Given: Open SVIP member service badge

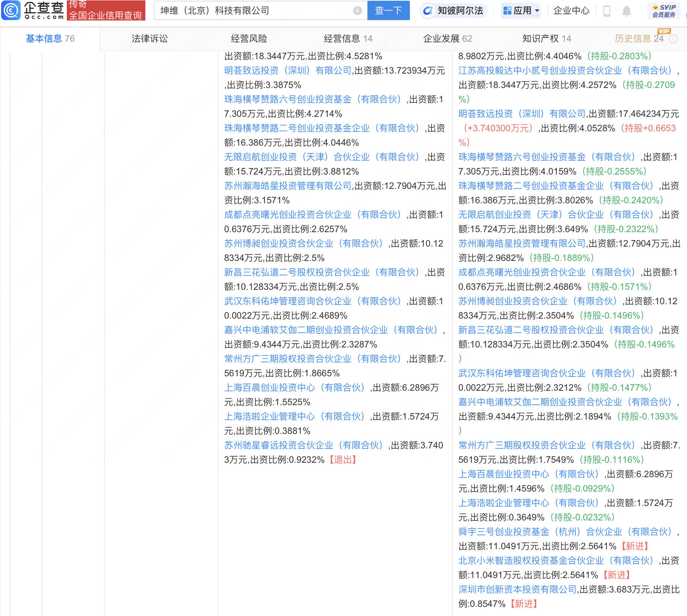Looking at the screenshot, I should [664, 11].
